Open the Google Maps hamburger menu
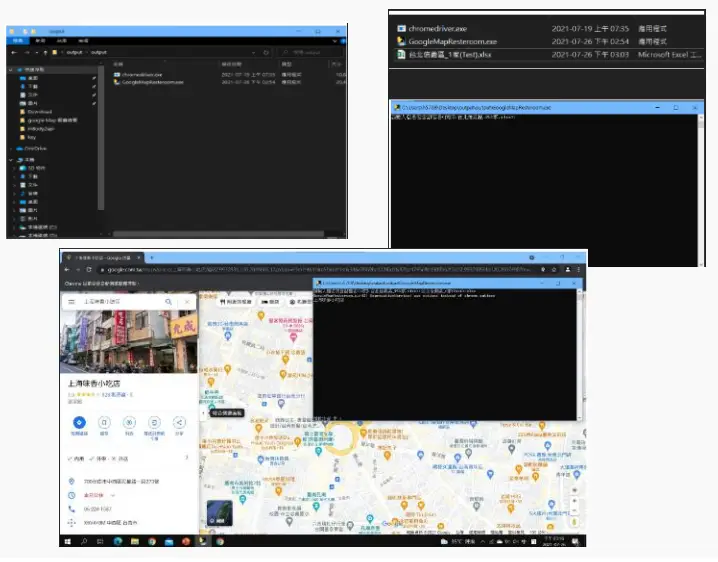The image size is (718, 562). pos(71,301)
